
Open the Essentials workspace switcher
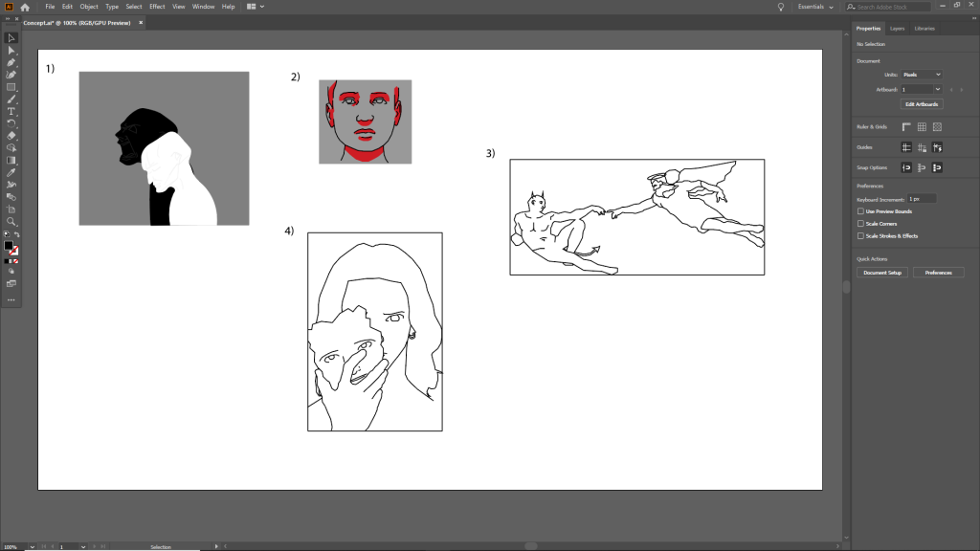pos(818,7)
